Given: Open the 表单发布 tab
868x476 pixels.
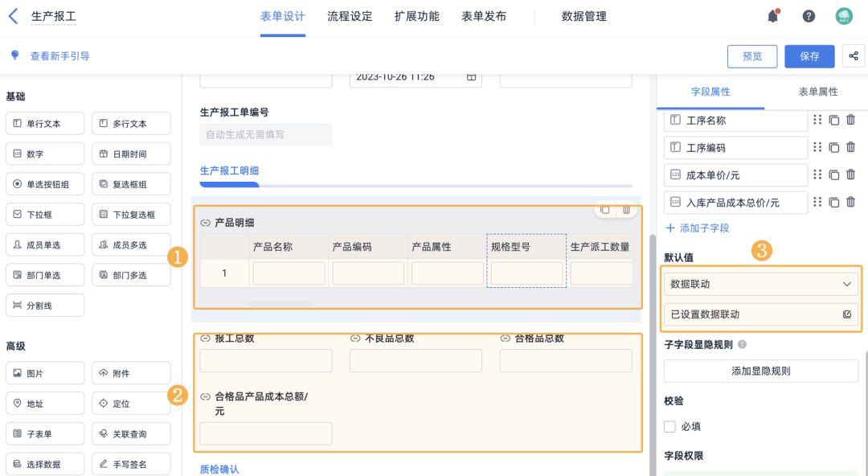Looking at the screenshot, I should (x=484, y=17).
